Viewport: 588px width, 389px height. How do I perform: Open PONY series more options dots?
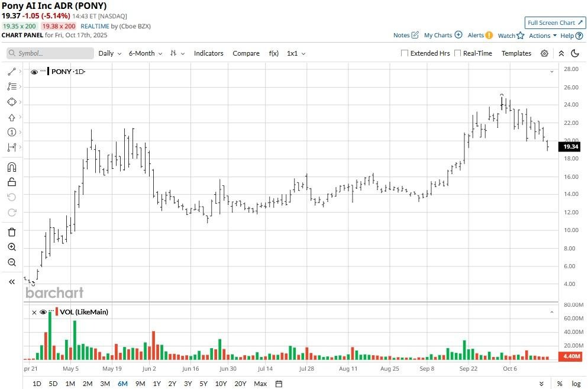coord(43,70)
